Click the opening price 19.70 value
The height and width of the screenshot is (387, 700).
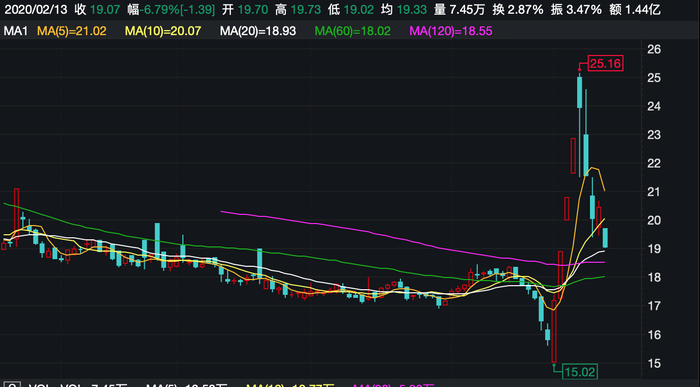point(253,9)
